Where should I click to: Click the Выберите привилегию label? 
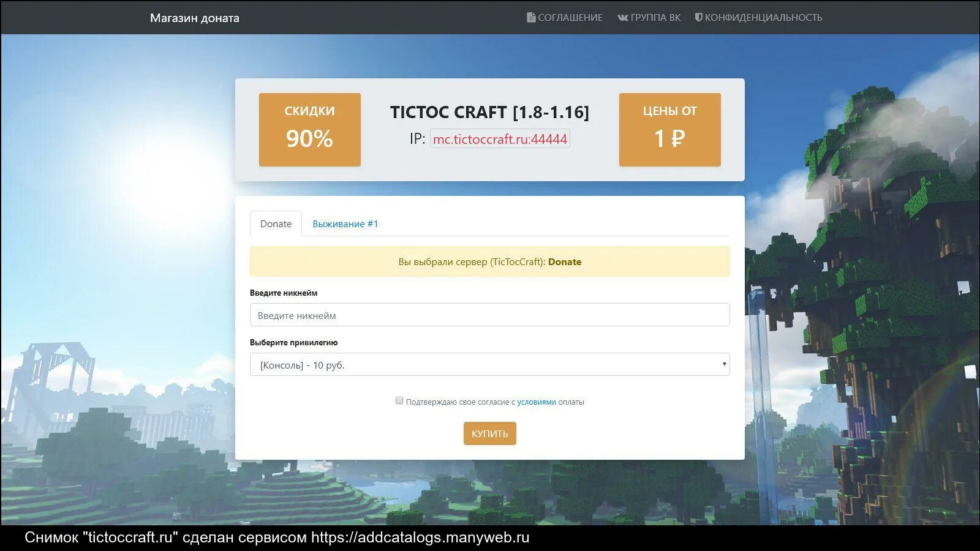(294, 343)
